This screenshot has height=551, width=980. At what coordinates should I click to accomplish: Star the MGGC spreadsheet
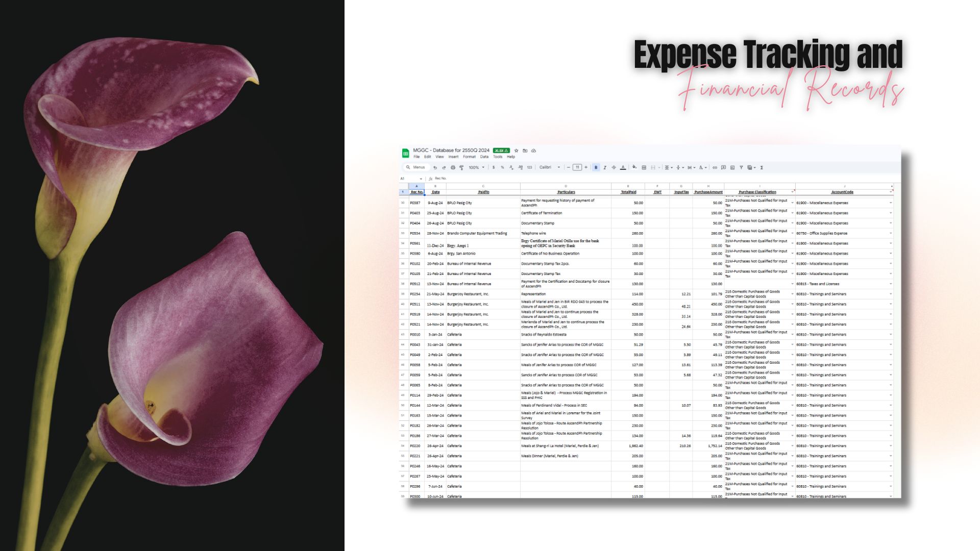(x=516, y=151)
